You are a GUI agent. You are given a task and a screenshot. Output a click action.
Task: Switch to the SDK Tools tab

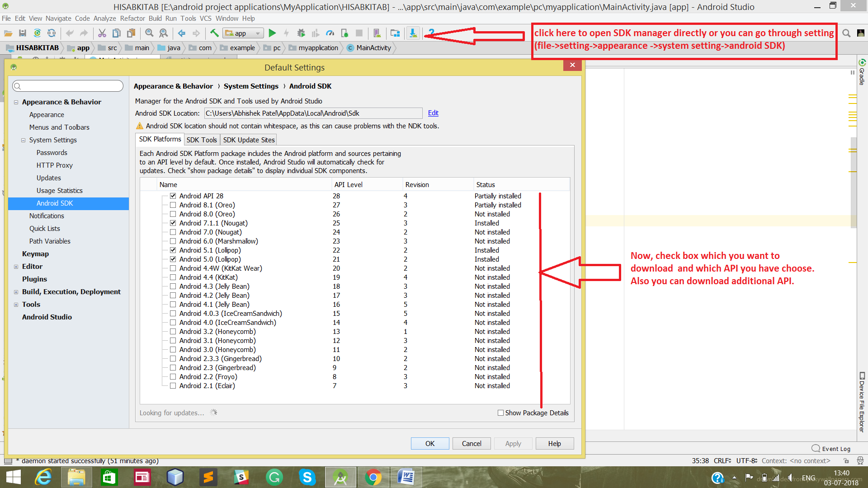click(x=202, y=140)
